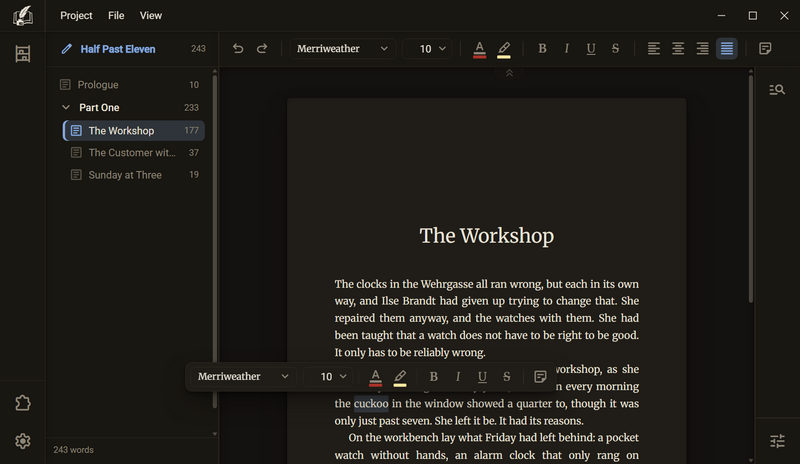The image size is (800, 464).
Task: Click the novelWriter quill logo icon
Action: point(22,16)
